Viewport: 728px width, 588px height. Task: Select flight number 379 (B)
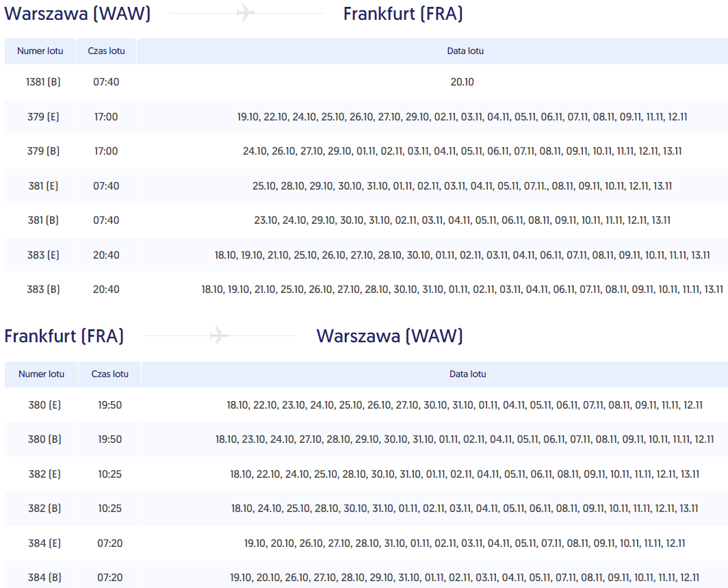[x=43, y=151]
